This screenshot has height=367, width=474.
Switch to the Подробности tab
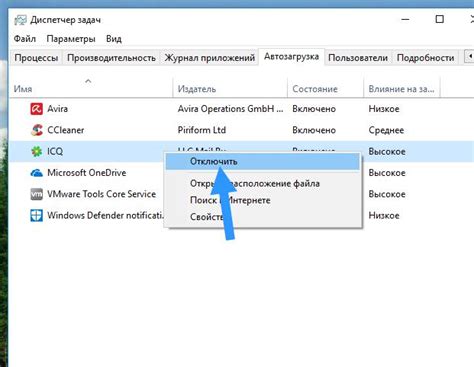click(425, 58)
